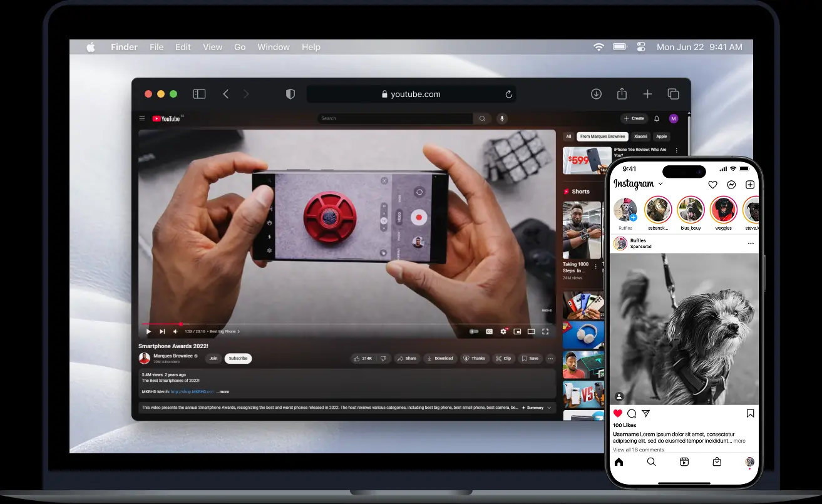Open Instagram shop tab on phone
The image size is (822, 504).
[717, 462]
